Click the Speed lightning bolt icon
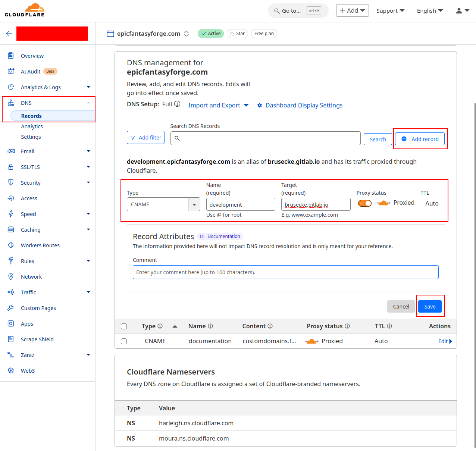The height and width of the screenshot is (451, 476). tap(11, 214)
